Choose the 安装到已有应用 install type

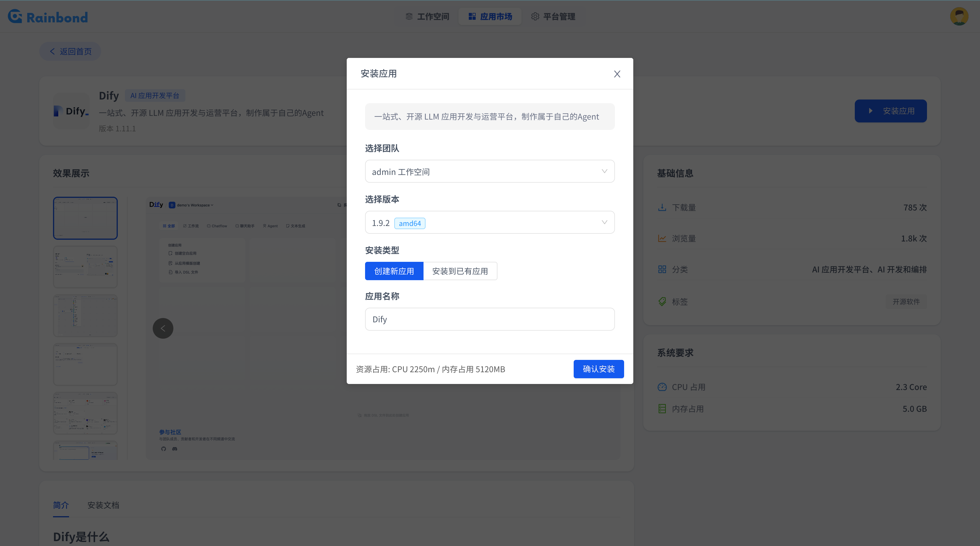460,271
